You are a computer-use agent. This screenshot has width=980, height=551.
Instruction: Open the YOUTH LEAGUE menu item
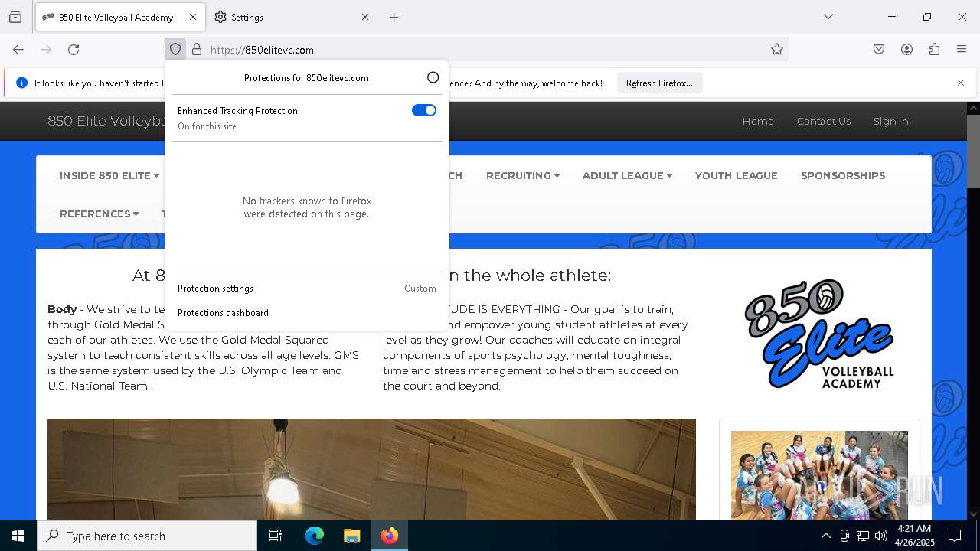[737, 175]
